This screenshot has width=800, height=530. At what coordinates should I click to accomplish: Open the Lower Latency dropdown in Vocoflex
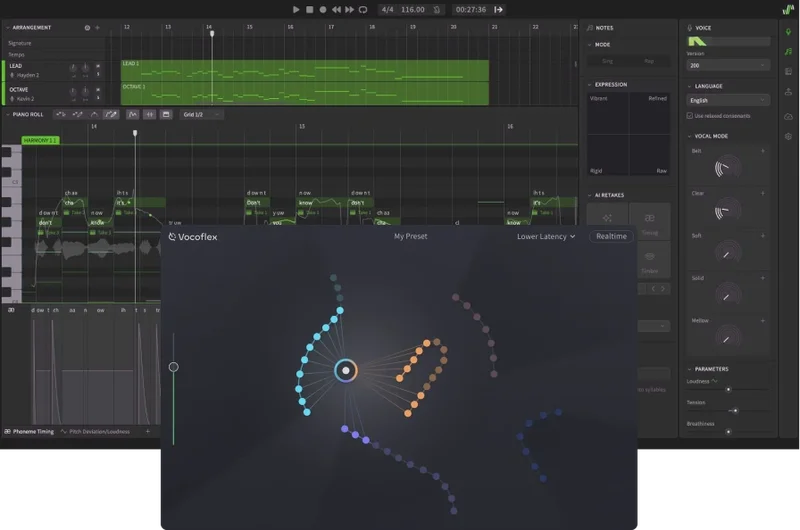[x=546, y=236]
